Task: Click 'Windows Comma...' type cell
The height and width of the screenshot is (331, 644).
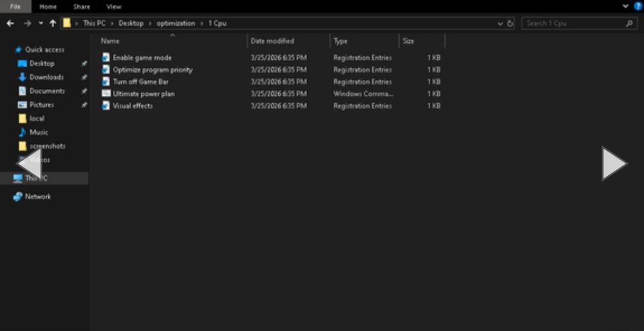Action: pos(363,93)
